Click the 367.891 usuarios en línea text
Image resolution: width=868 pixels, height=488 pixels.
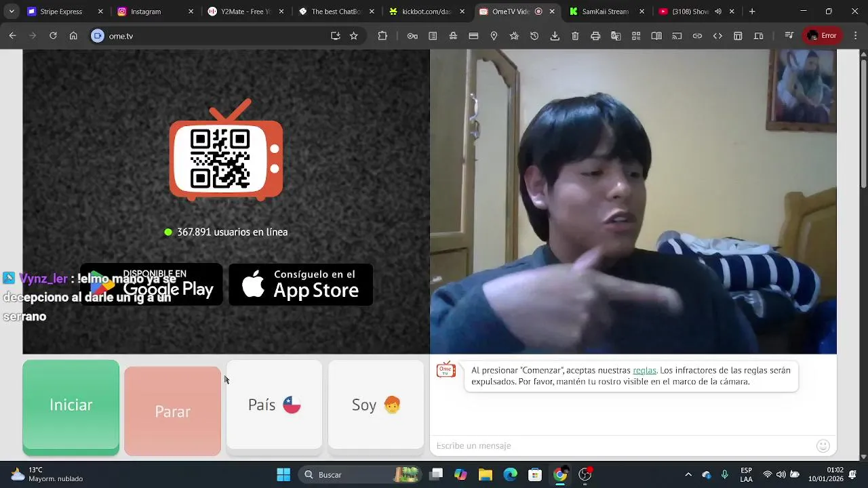click(232, 232)
